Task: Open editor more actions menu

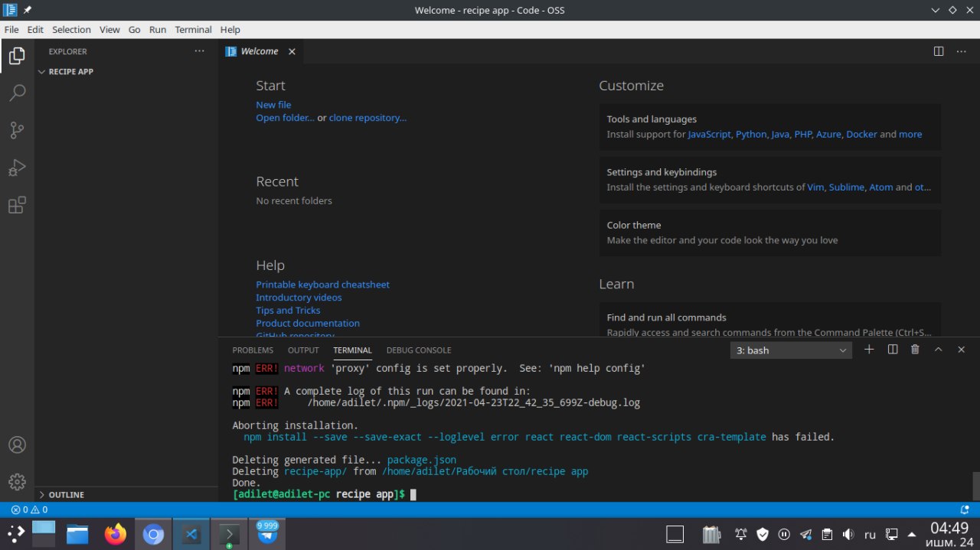Action: pyautogui.click(x=962, y=51)
